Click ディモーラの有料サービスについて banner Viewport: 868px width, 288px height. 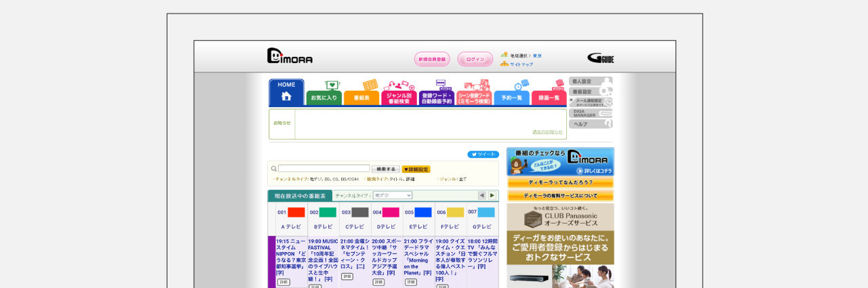560,196
